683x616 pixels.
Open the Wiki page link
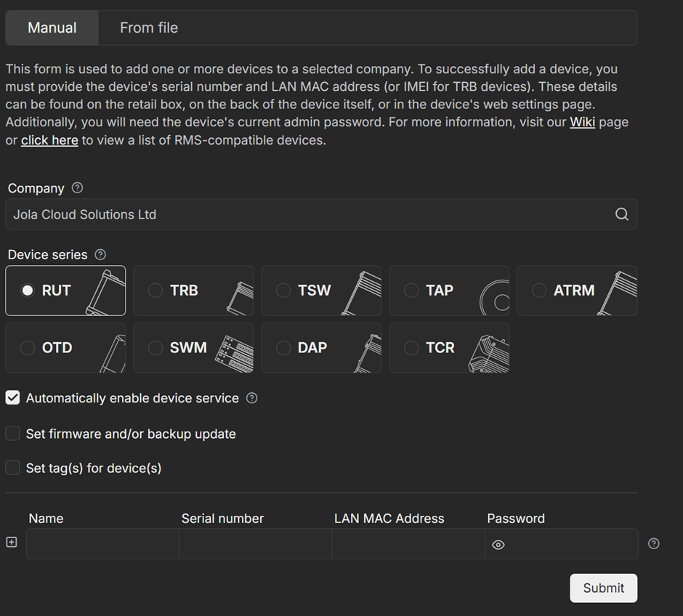point(582,122)
